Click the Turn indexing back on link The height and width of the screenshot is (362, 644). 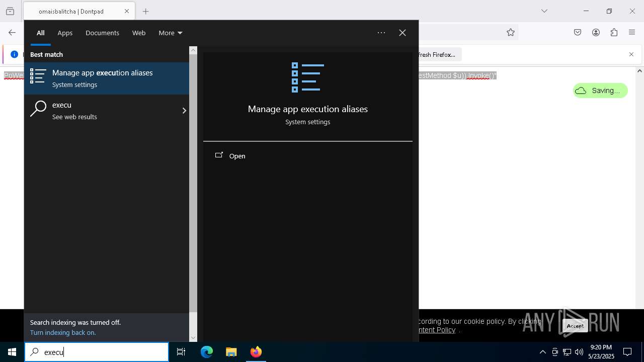pyautogui.click(x=63, y=332)
